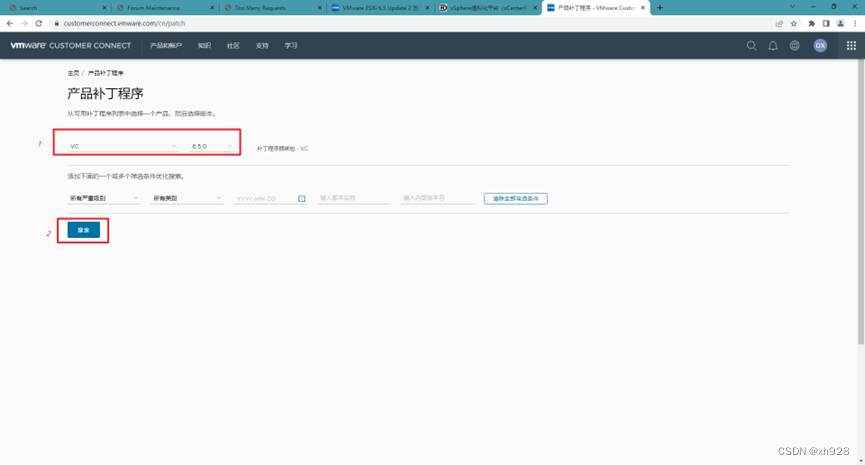
Task: Click the padlock site info icon
Action: point(56,23)
